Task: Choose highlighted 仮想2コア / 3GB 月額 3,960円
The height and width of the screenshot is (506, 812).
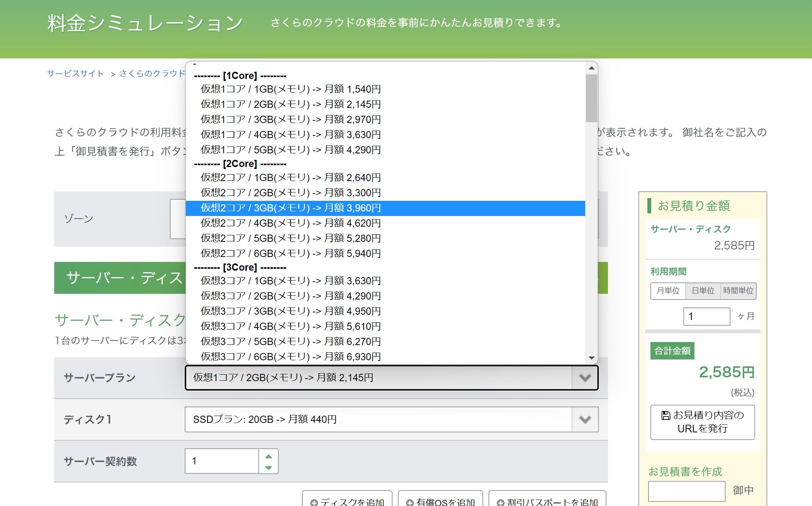Action: point(385,208)
